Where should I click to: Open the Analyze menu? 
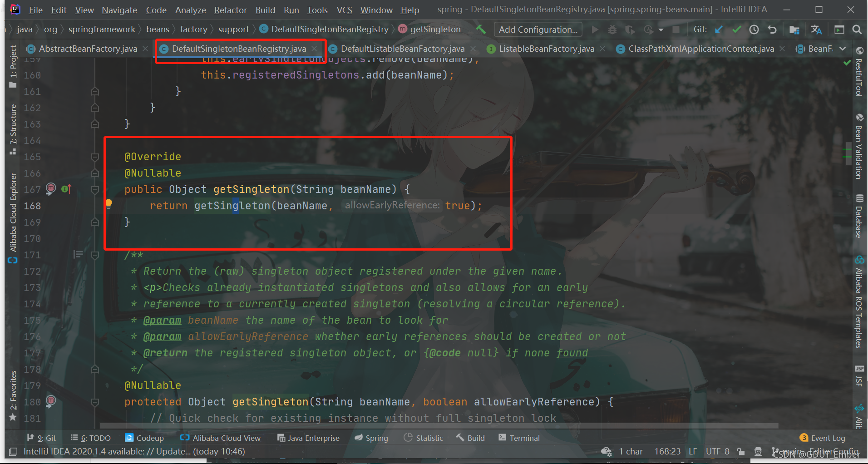[x=190, y=10]
